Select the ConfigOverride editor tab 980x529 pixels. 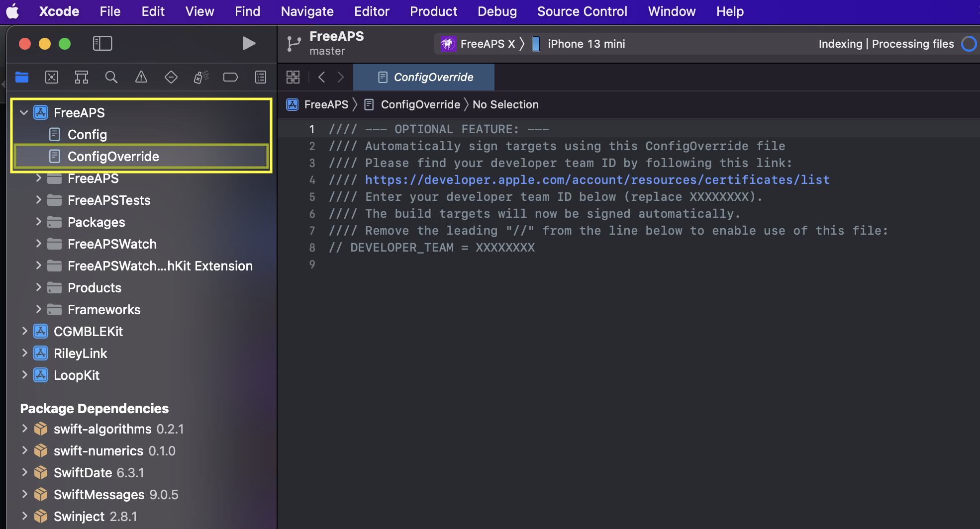424,77
